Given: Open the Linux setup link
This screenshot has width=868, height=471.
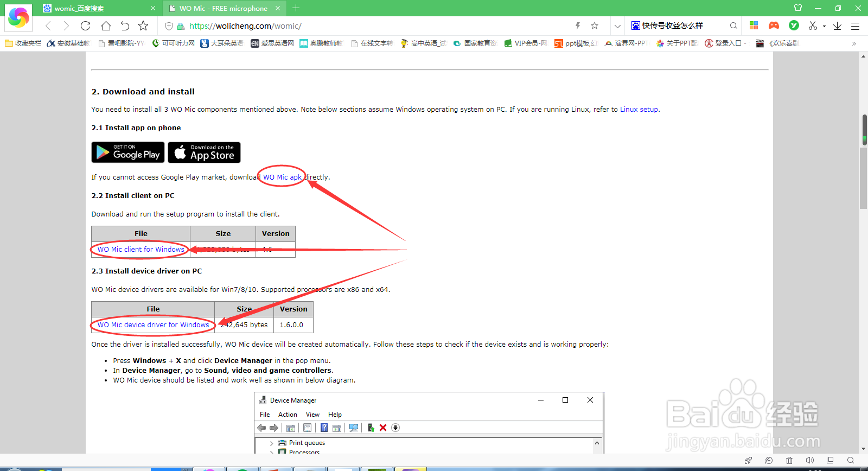Looking at the screenshot, I should pos(639,109).
